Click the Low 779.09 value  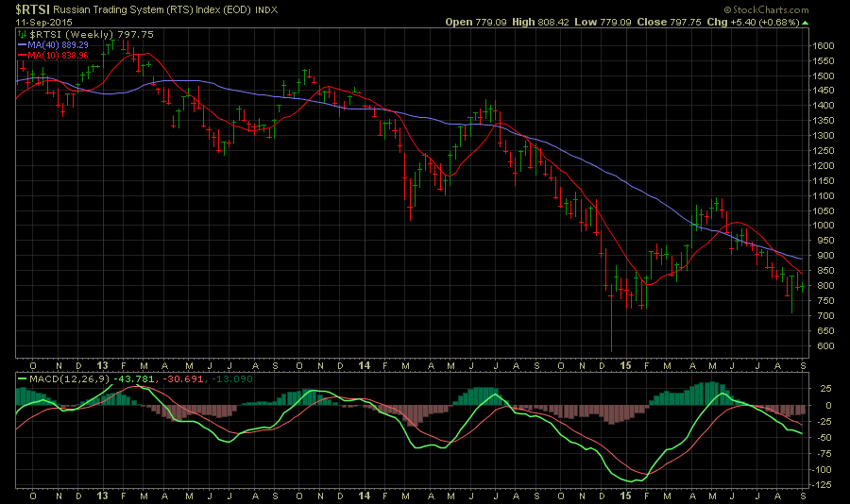click(x=603, y=23)
